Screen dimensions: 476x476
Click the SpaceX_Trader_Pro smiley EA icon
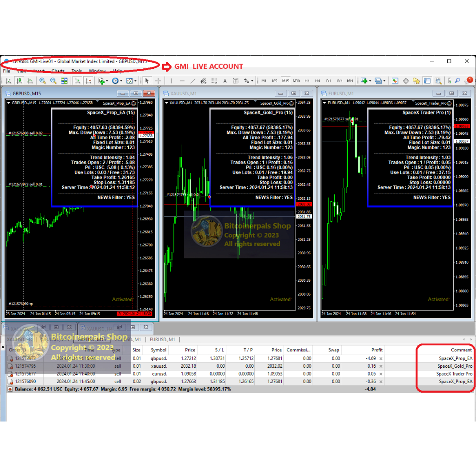coord(450,103)
